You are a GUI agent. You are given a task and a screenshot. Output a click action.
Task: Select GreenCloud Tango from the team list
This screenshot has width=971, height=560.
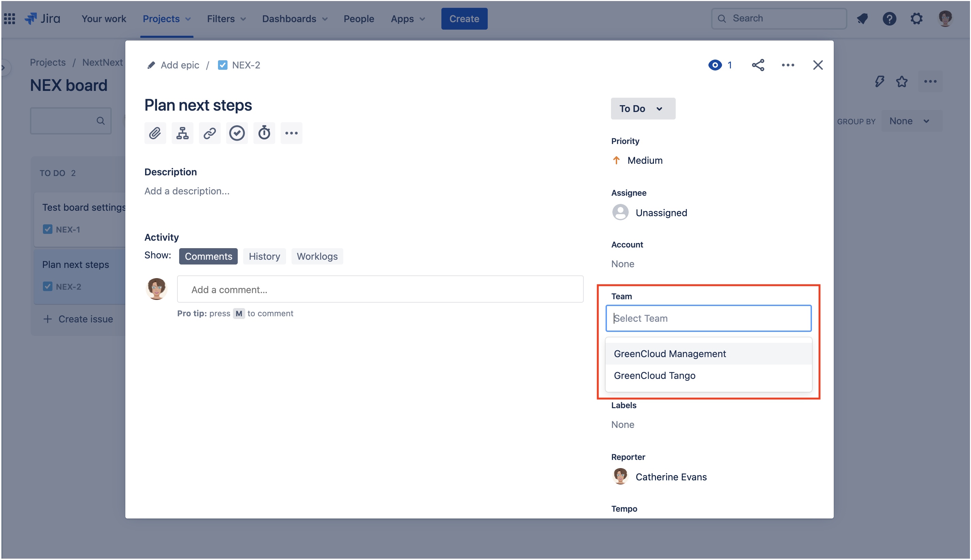tap(654, 375)
